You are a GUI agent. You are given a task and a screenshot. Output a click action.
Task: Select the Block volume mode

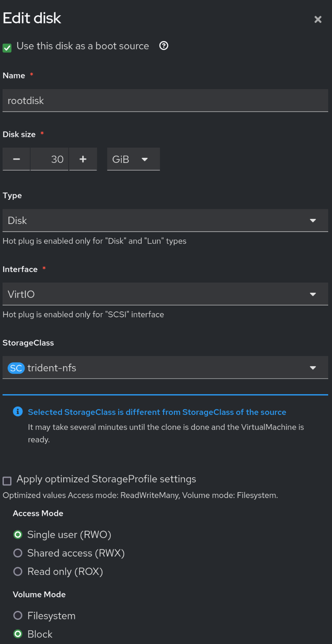click(x=18, y=634)
